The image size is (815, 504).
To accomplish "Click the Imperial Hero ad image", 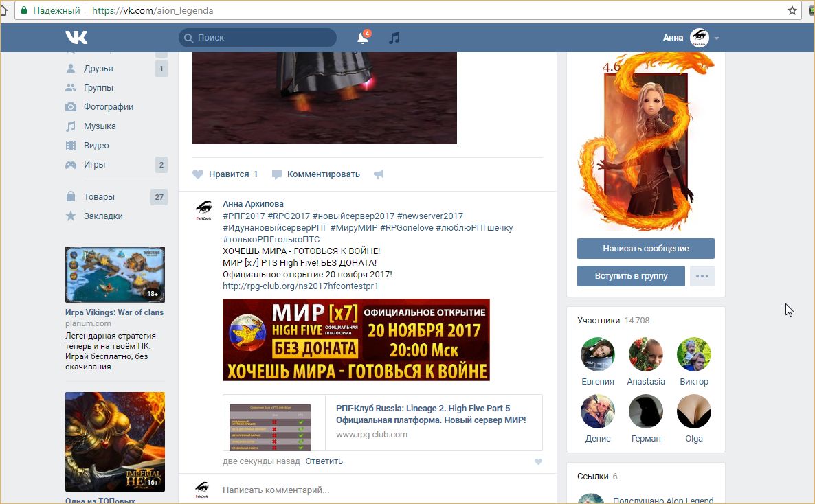I will [x=115, y=442].
